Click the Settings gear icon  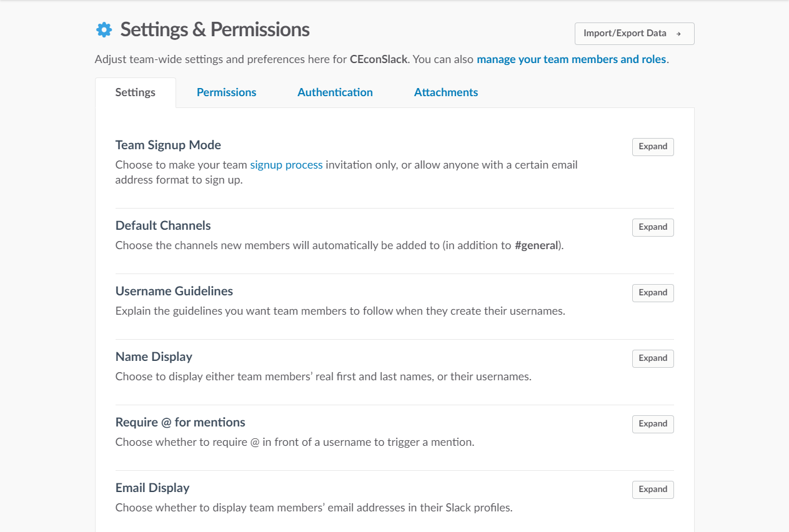pyautogui.click(x=104, y=29)
